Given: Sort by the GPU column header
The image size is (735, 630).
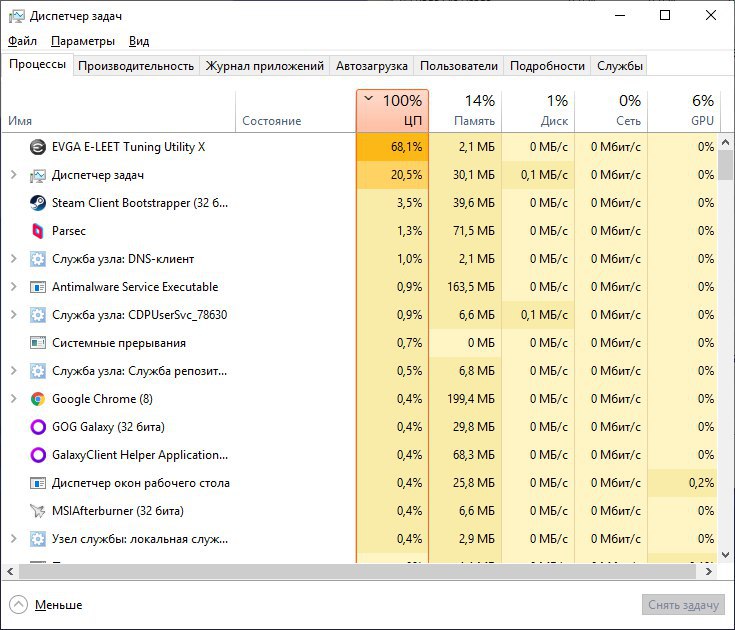Looking at the screenshot, I should point(683,111).
